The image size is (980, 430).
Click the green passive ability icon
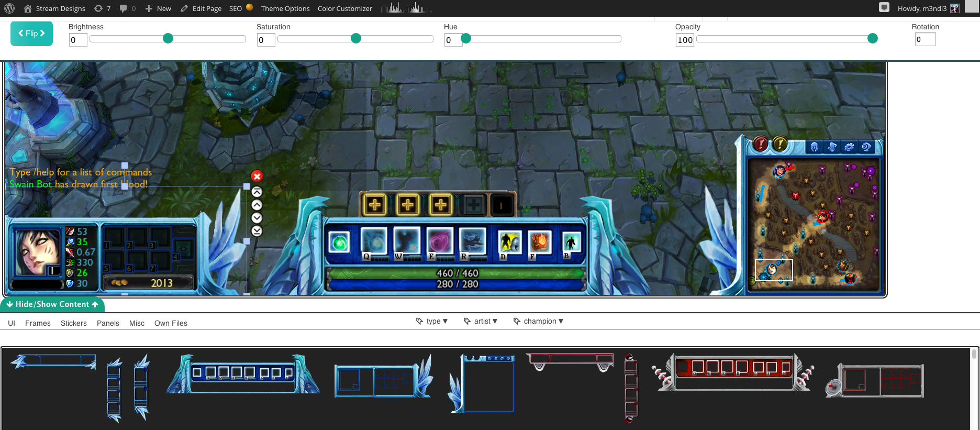339,243
